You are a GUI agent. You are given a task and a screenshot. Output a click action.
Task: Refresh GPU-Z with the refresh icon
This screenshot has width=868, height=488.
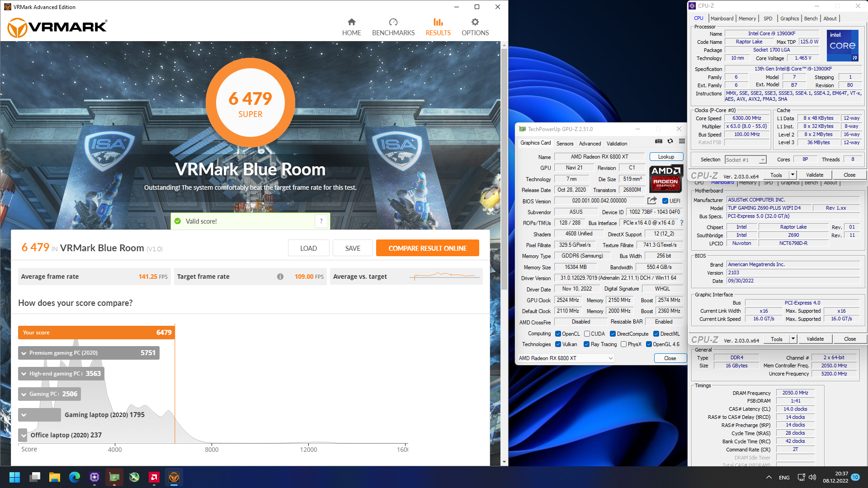(670, 141)
